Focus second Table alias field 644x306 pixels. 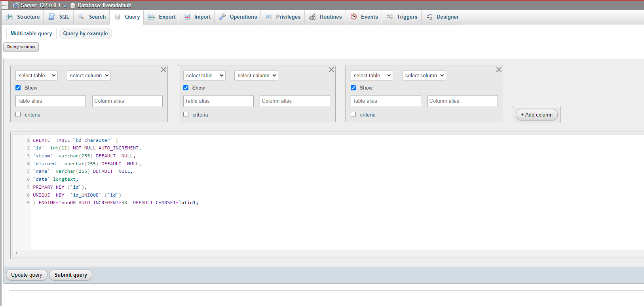coord(218,101)
